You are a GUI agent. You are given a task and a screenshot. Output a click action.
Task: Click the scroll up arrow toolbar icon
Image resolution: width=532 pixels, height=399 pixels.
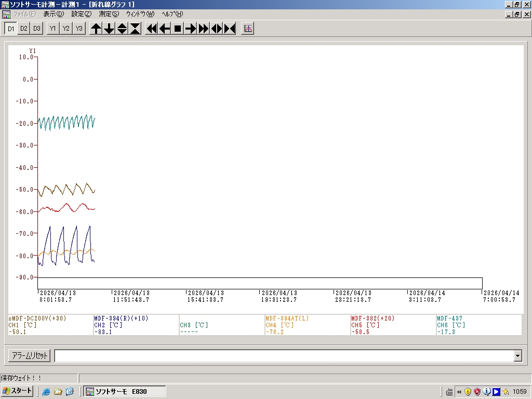click(x=96, y=29)
